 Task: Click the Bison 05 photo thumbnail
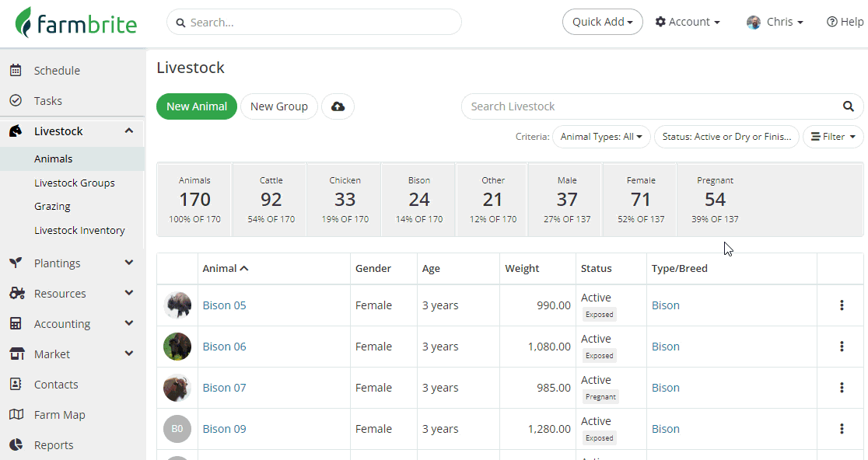click(x=177, y=305)
